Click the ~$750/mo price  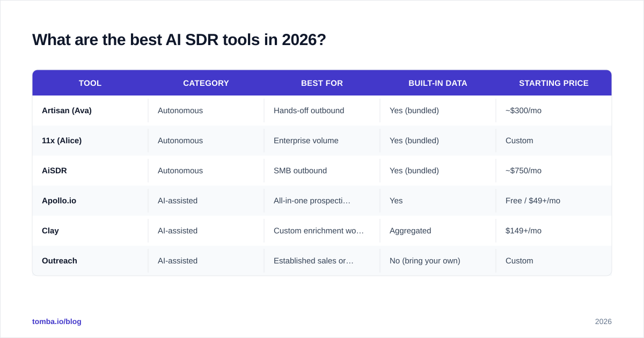pyautogui.click(x=523, y=171)
